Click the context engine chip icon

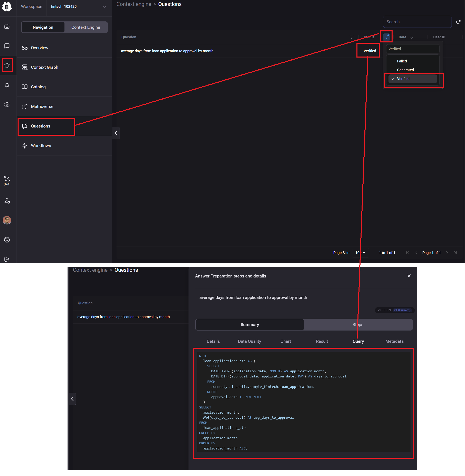7,65
